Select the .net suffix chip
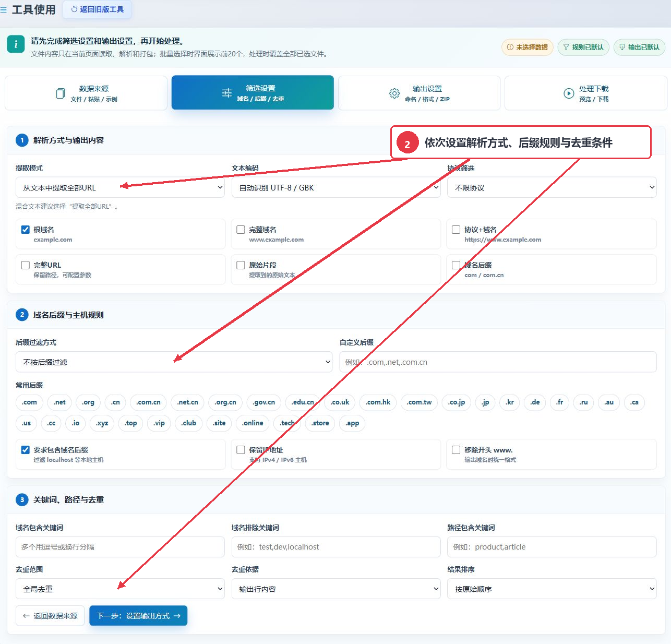 pyautogui.click(x=59, y=402)
